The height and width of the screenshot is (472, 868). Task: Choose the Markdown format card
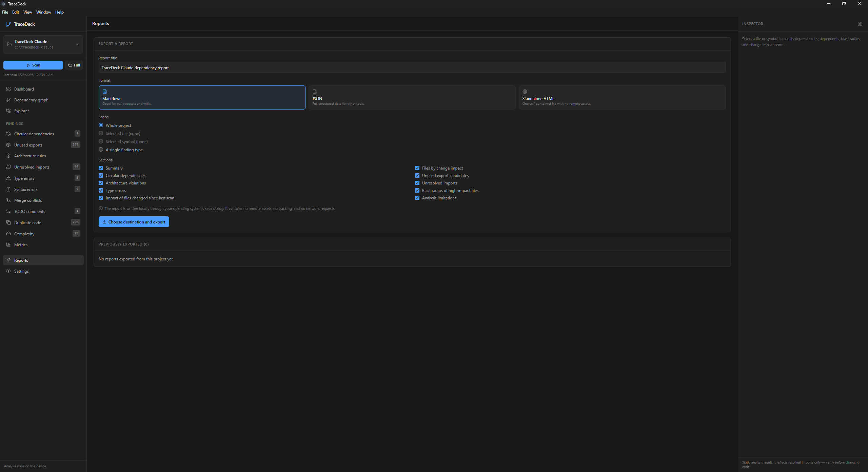pos(202,97)
